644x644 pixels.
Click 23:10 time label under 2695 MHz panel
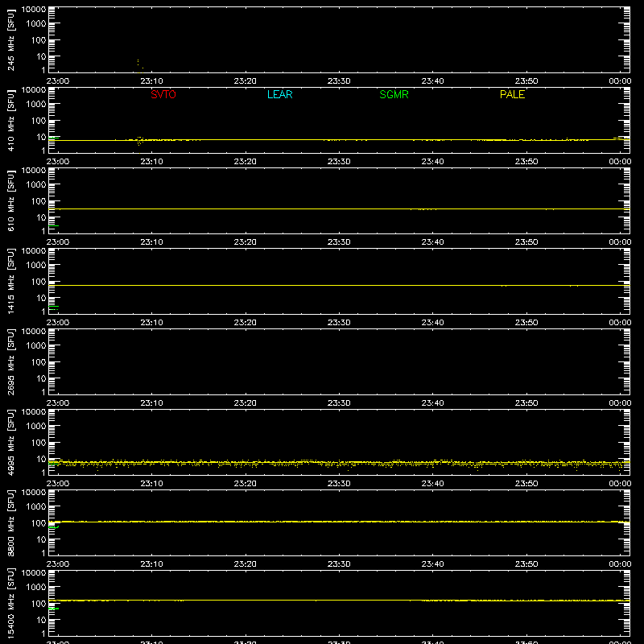[151, 403]
